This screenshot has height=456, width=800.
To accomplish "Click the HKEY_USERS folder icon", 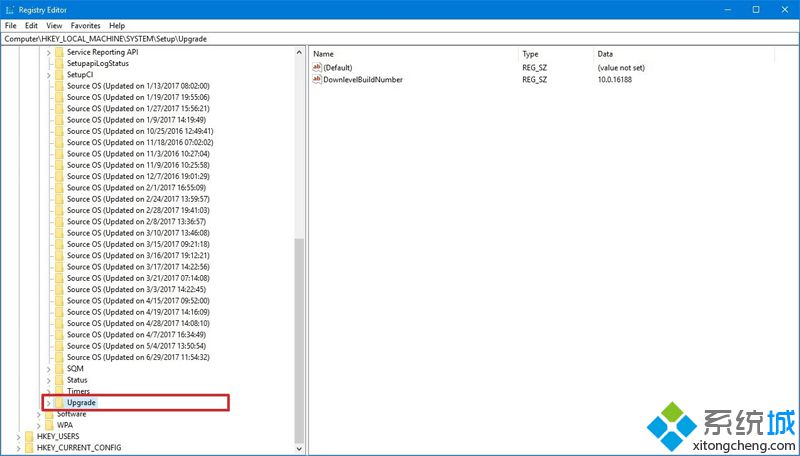I will (x=29, y=436).
